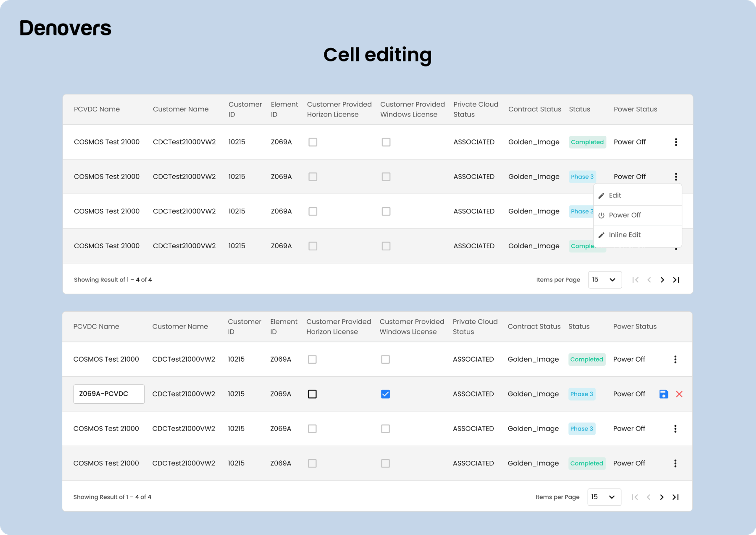Go to the first page in the bottom table
756x535 pixels.
click(x=635, y=497)
